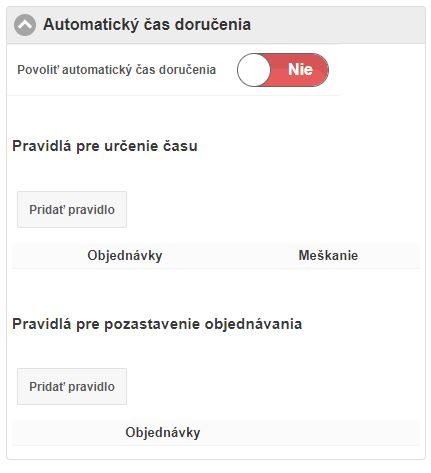Click 'Objednávky' header in suspension rules table
Image resolution: width=431 pixels, height=473 pixels.
(163, 433)
